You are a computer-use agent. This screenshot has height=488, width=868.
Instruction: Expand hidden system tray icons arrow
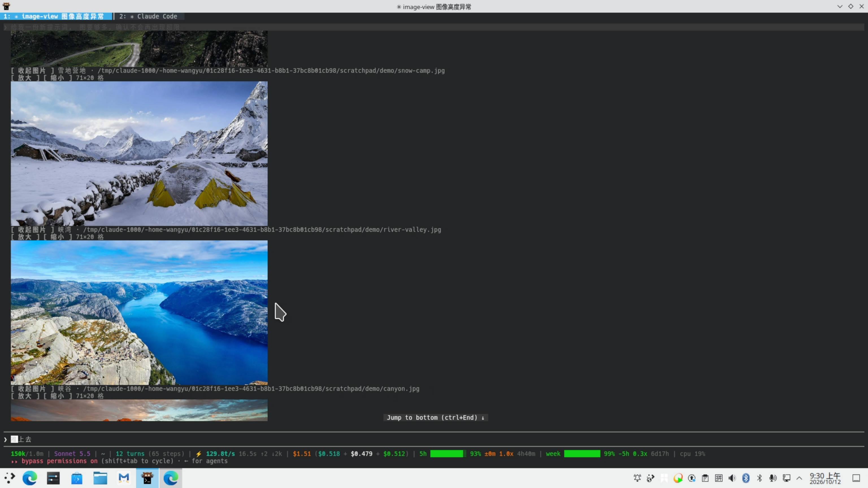click(x=799, y=478)
